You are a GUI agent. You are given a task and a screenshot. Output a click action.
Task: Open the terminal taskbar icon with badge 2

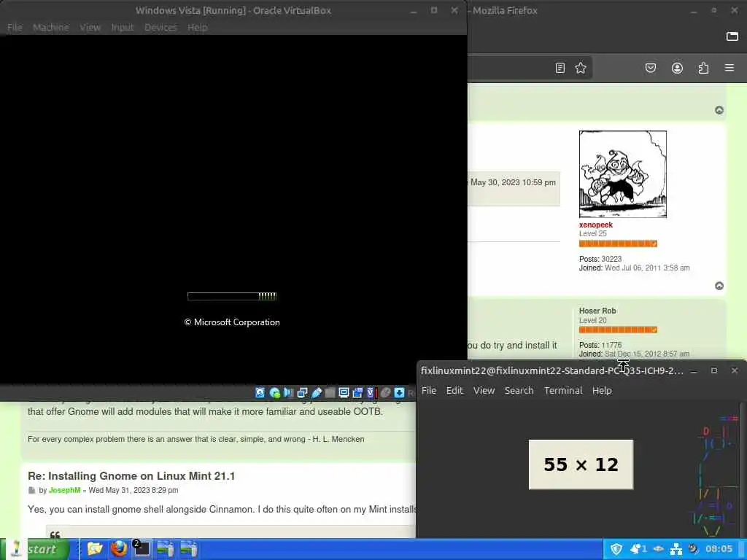(142, 548)
